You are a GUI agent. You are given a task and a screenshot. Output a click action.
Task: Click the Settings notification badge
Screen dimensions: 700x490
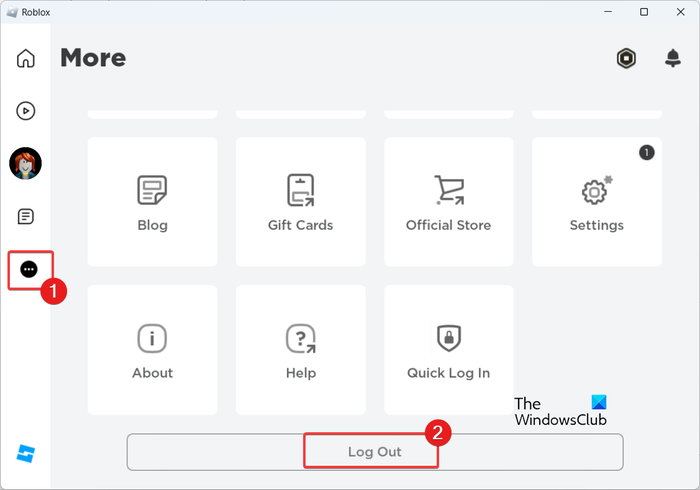coord(646,153)
